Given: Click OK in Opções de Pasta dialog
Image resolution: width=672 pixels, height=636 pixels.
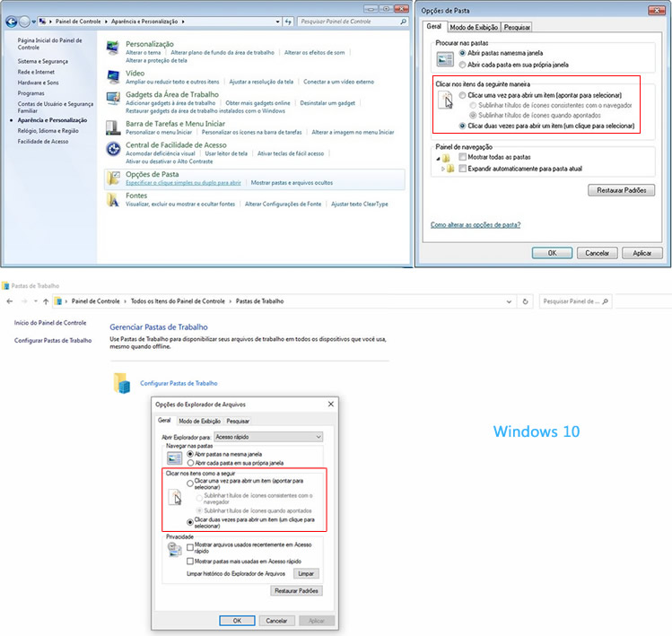Looking at the screenshot, I should pyautogui.click(x=552, y=253).
